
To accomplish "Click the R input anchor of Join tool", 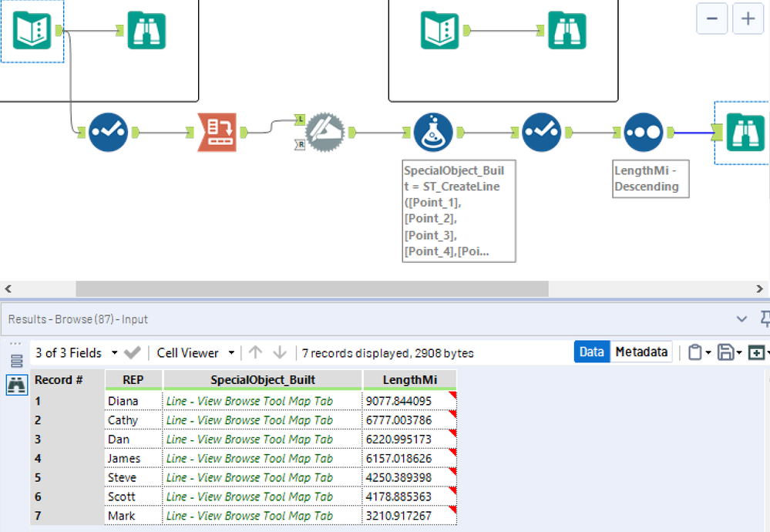I will (300, 144).
